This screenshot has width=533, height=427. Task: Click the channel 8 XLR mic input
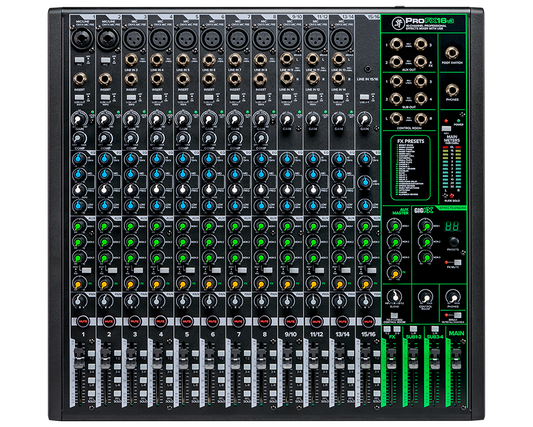click(x=264, y=38)
